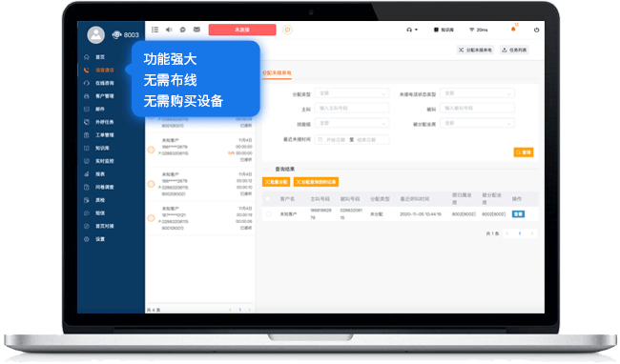Open the orange notification bell
Image resolution: width=620 pixels, height=364 pixels.
tap(513, 30)
